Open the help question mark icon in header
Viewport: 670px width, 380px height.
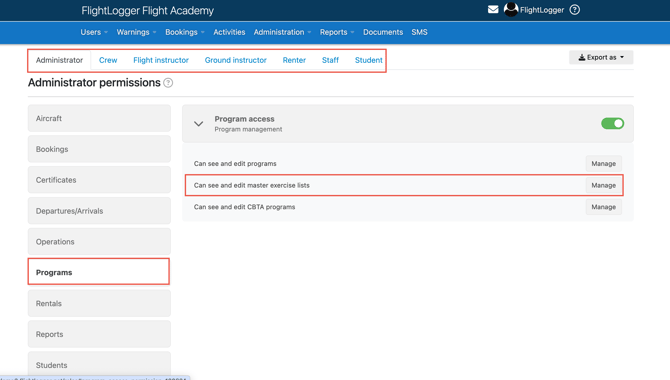pyautogui.click(x=575, y=9)
